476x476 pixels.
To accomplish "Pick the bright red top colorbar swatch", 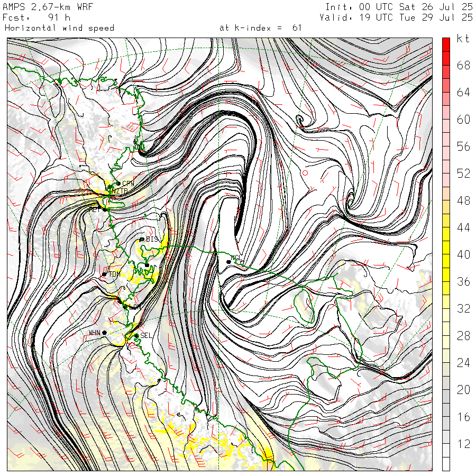I will [x=446, y=45].
